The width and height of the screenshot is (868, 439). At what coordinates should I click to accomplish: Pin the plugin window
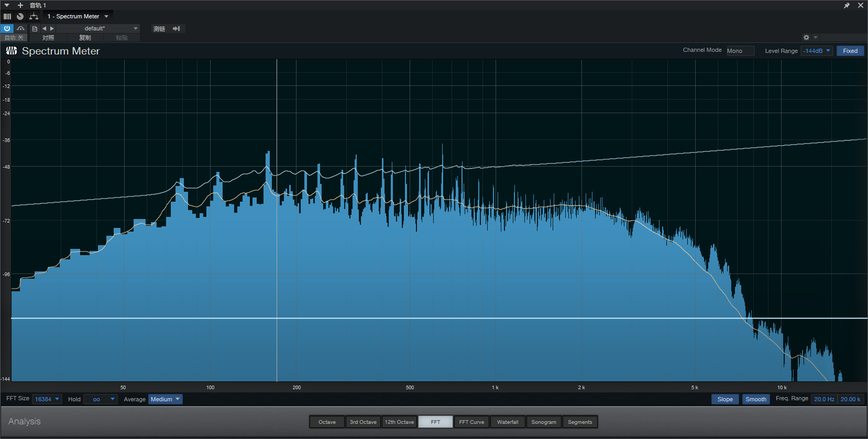click(847, 5)
